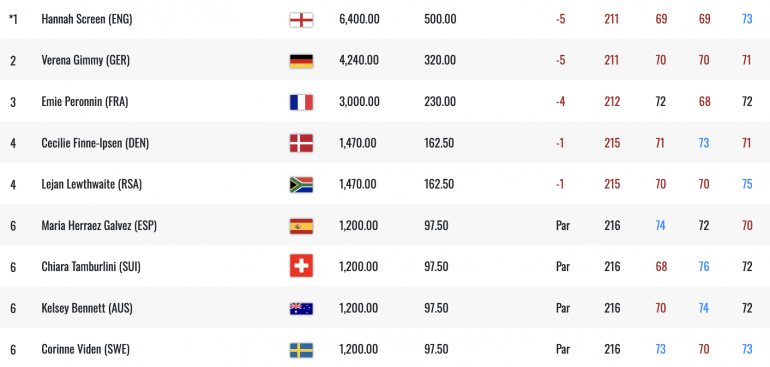
Task: Open Verena Gimmy (GER) player name
Action: tap(86, 60)
